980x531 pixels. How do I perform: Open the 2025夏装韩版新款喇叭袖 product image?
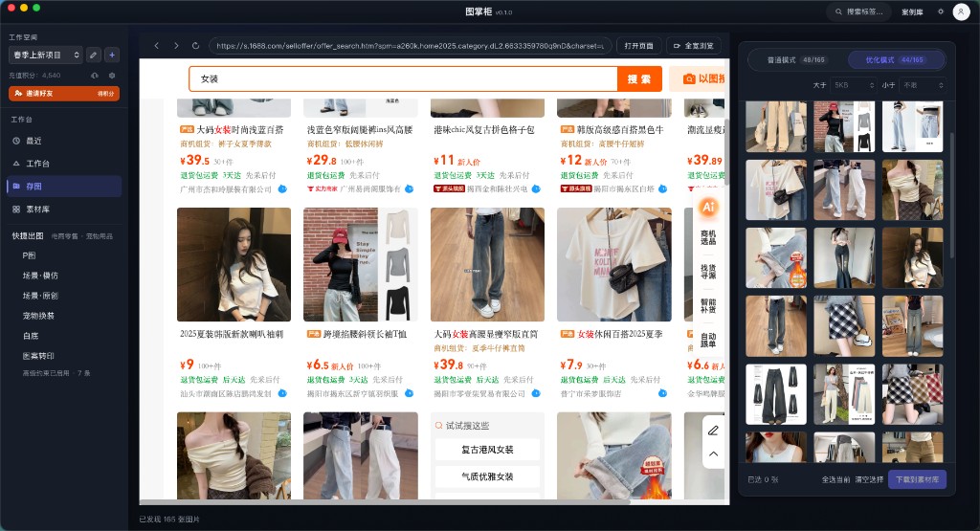pyautogui.click(x=234, y=264)
